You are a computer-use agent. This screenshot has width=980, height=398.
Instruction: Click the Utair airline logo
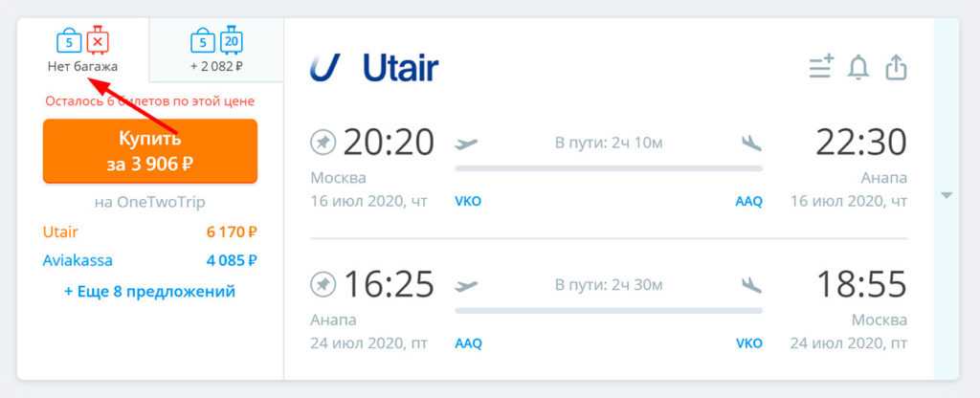374,68
